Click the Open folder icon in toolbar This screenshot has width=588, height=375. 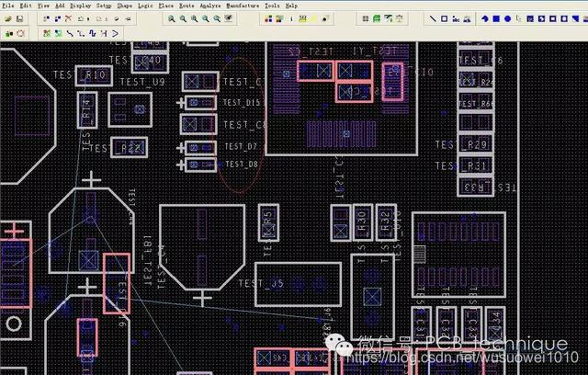point(7,18)
